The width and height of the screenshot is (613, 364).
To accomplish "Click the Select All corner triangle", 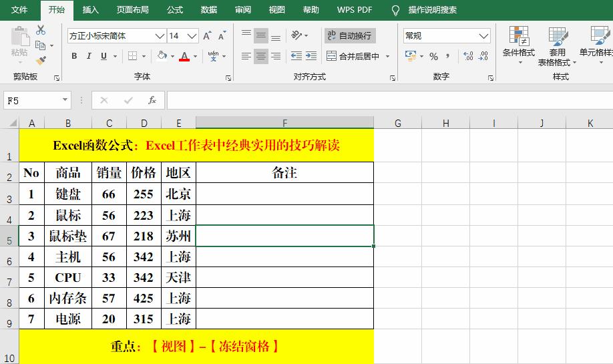I will [x=13, y=123].
